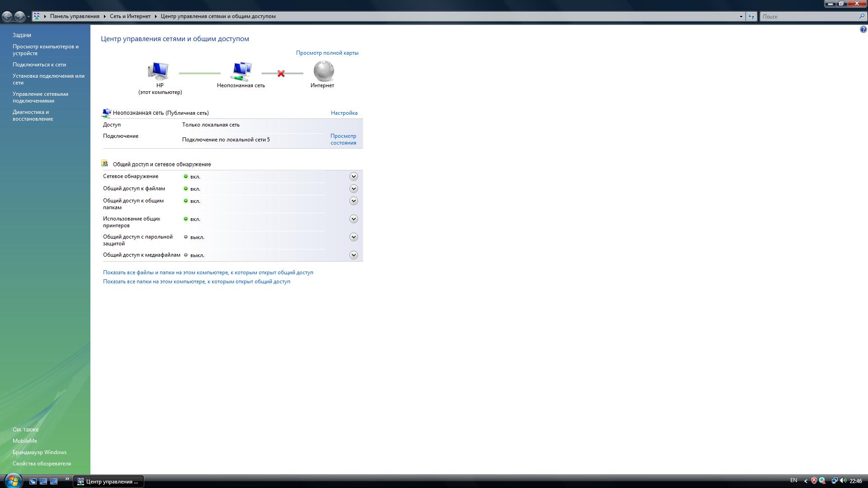868x488 pixels.
Task: Click the HP computer icon in network map
Action: click(x=158, y=71)
